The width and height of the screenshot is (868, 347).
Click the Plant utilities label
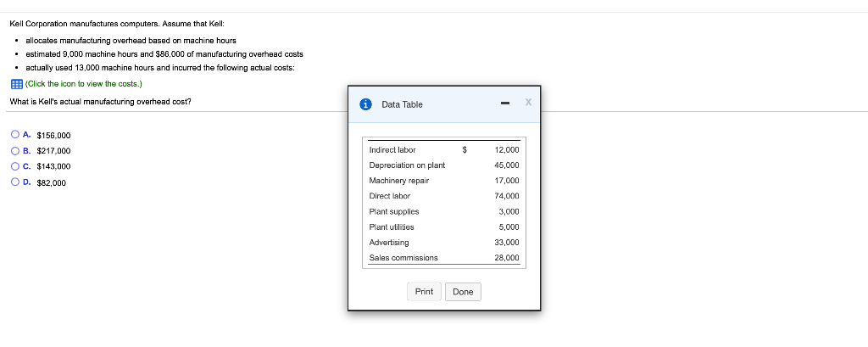(392, 227)
